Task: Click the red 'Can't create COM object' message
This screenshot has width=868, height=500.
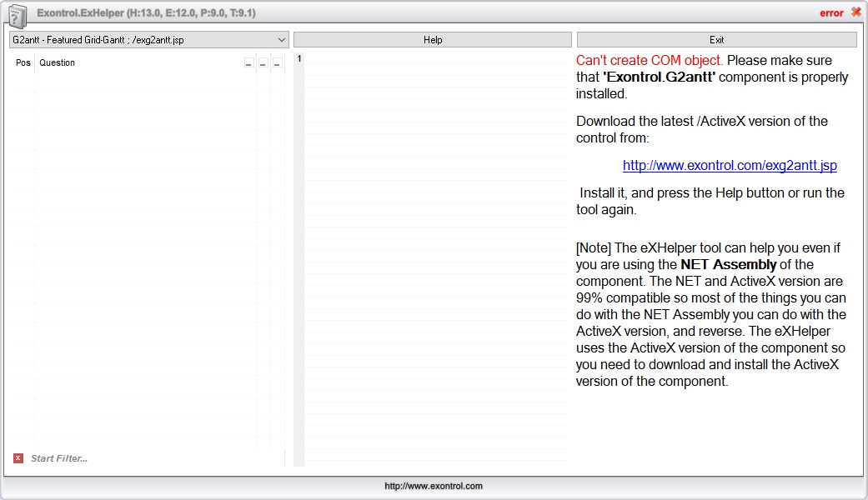Action: pyautogui.click(x=650, y=61)
